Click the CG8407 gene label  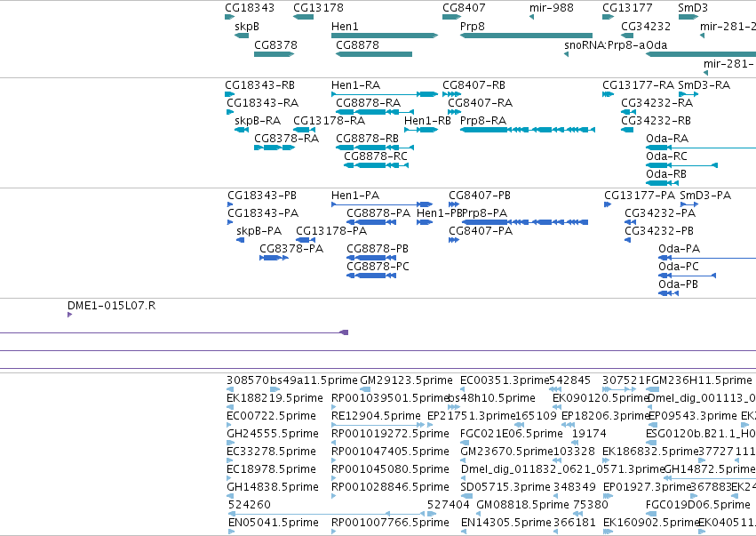pos(464,8)
